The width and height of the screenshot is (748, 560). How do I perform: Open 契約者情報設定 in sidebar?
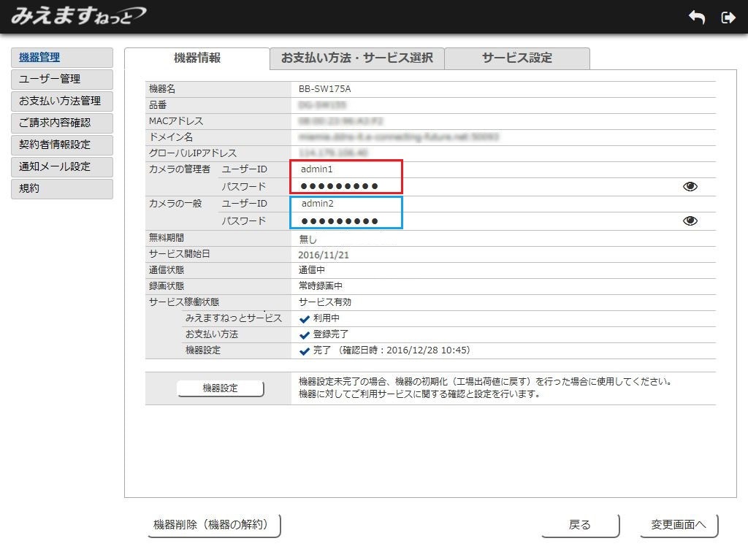(x=62, y=145)
